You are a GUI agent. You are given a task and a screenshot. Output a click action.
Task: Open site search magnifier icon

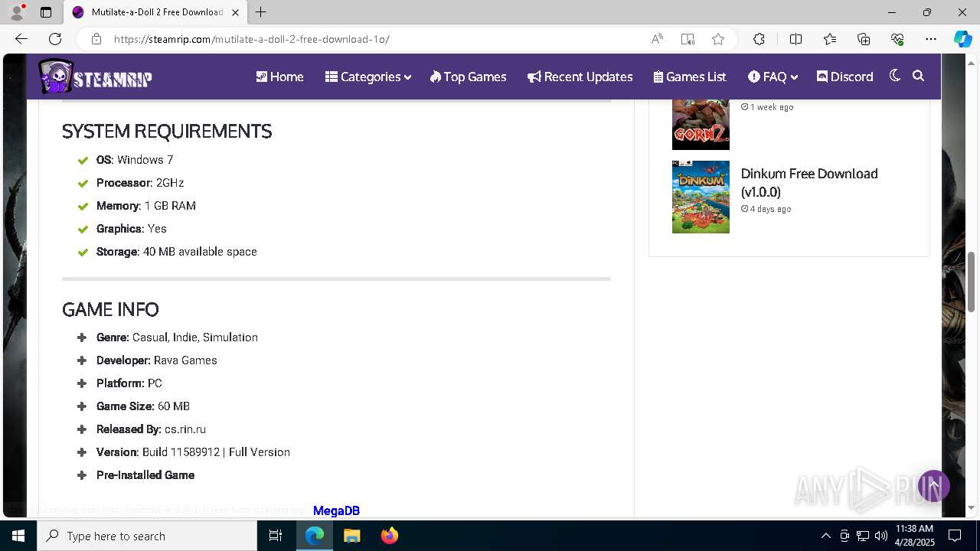tap(919, 76)
